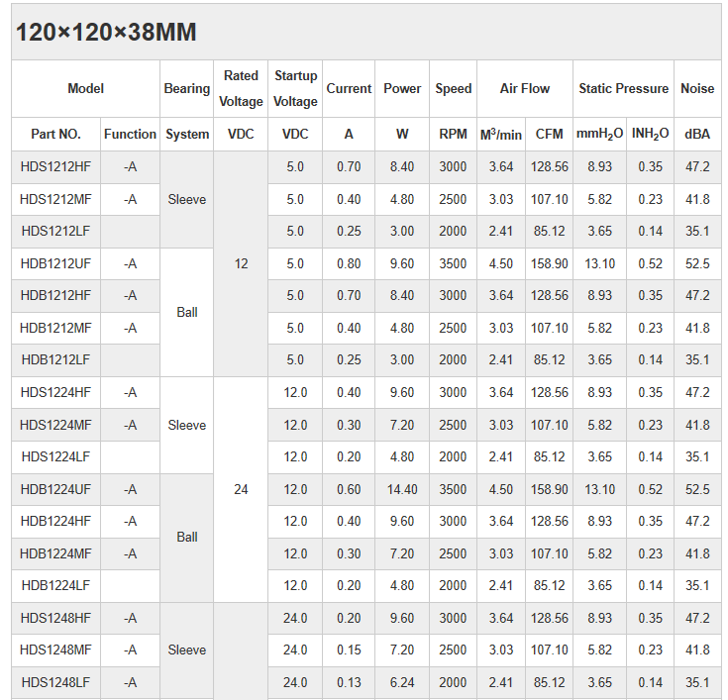Click the RPM unit subheader

(x=453, y=135)
